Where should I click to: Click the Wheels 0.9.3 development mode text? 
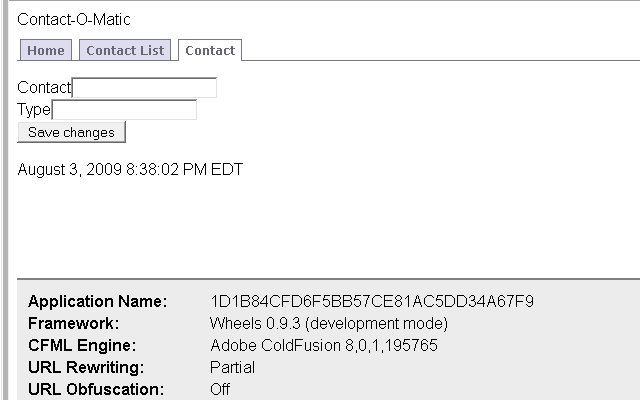pyautogui.click(x=329, y=323)
